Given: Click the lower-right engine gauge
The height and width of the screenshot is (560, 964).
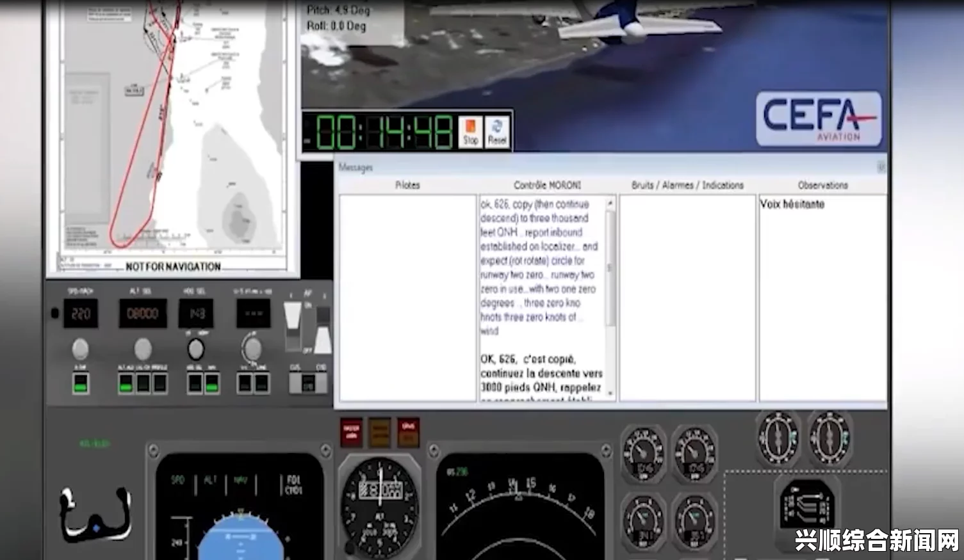Looking at the screenshot, I should tap(694, 520).
